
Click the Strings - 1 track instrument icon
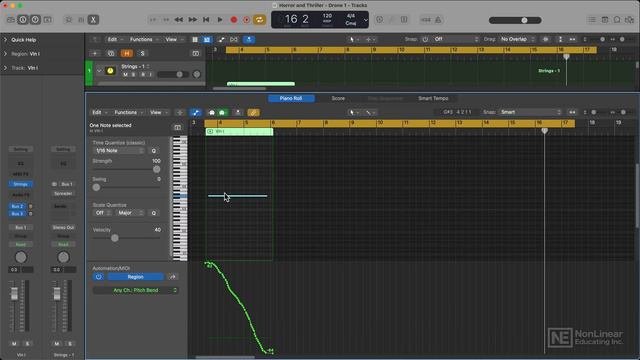(x=110, y=71)
